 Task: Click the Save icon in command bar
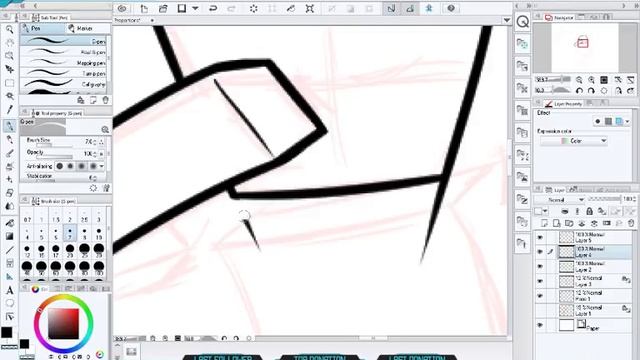(x=182, y=8)
